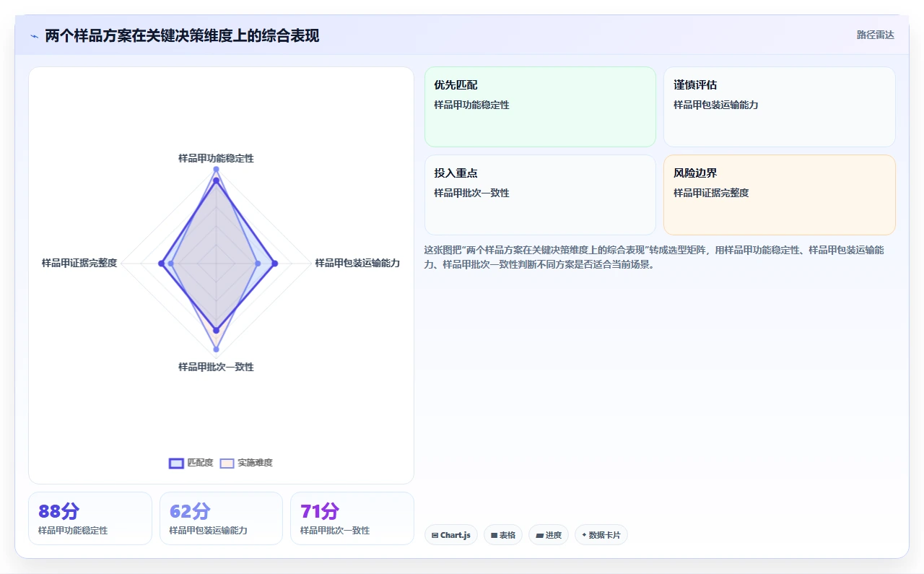The width and height of the screenshot is (924, 574).
Task: Toggle the 匹配度 legend swatch
Action: [176, 463]
